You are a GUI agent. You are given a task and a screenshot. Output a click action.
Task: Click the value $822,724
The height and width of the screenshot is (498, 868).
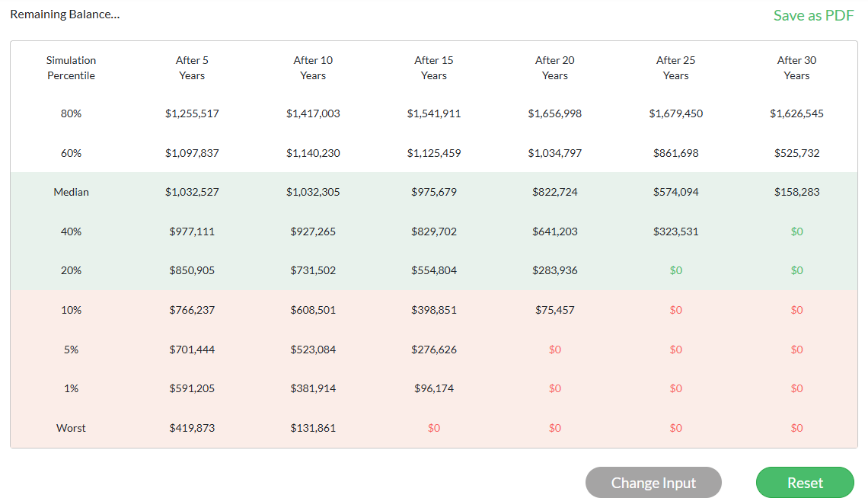click(x=554, y=192)
